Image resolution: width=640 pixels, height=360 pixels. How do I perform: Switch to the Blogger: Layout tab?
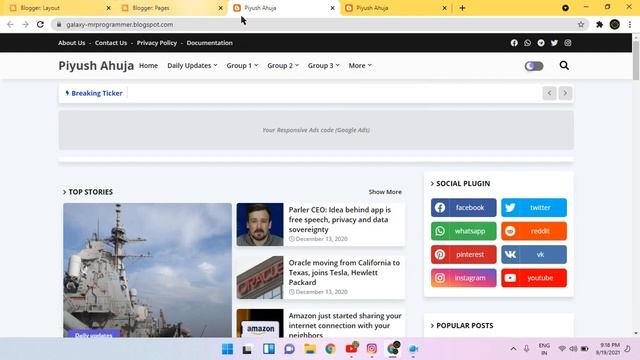(x=59, y=8)
